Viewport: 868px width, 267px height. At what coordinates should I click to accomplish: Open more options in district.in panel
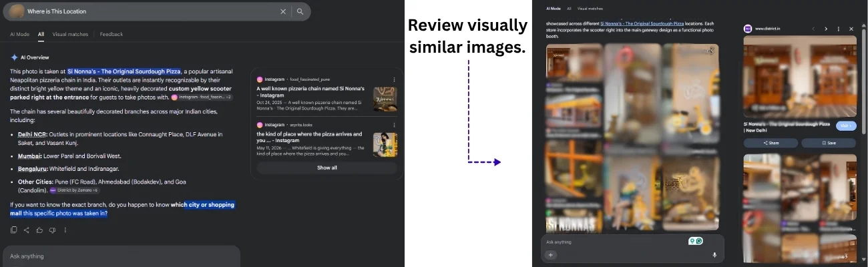tap(839, 29)
